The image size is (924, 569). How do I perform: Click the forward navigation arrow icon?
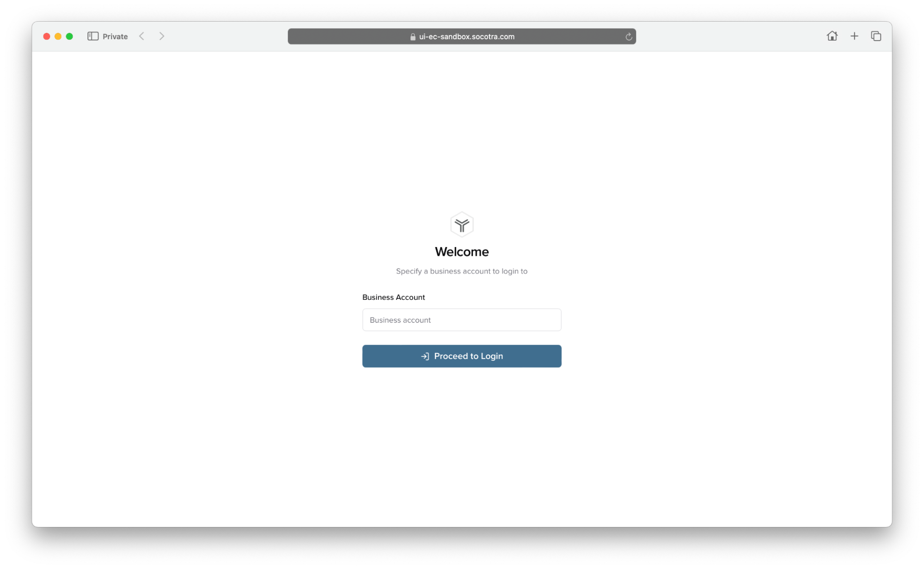[x=162, y=36]
